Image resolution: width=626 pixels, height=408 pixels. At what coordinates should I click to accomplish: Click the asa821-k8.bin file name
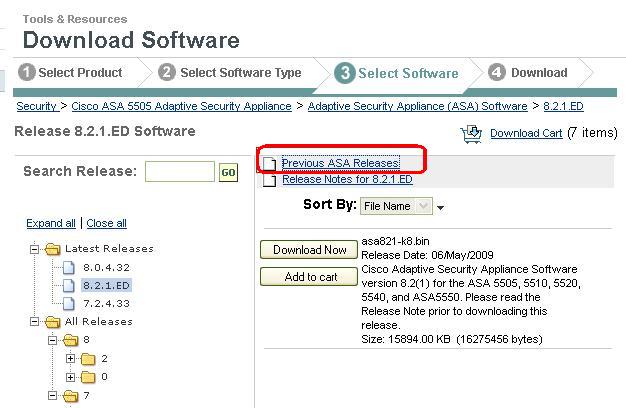click(x=395, y=241)
